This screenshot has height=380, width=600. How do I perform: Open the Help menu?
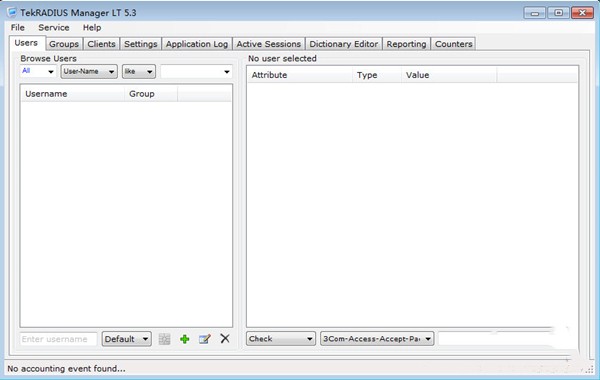coord(92,28)
